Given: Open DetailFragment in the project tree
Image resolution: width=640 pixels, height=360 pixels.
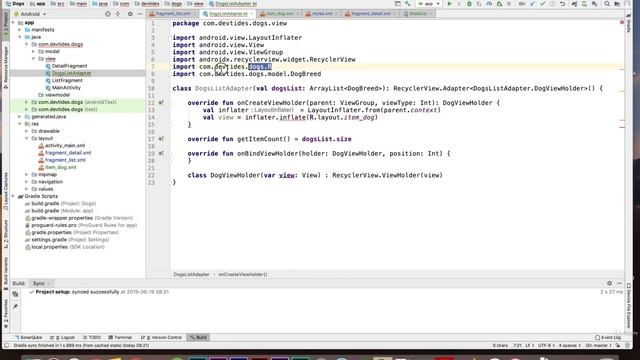Looking at the screenshot, I should coord(69,66).
